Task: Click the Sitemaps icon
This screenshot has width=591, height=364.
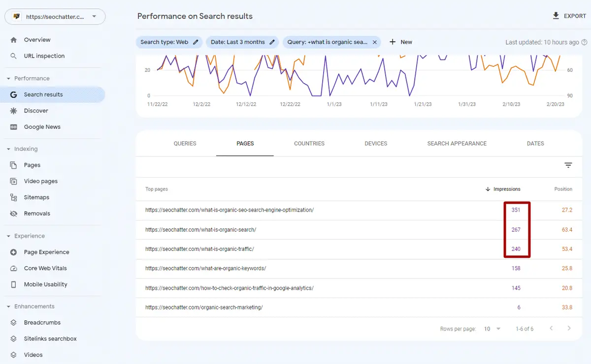Action: (x=14, y=197)
